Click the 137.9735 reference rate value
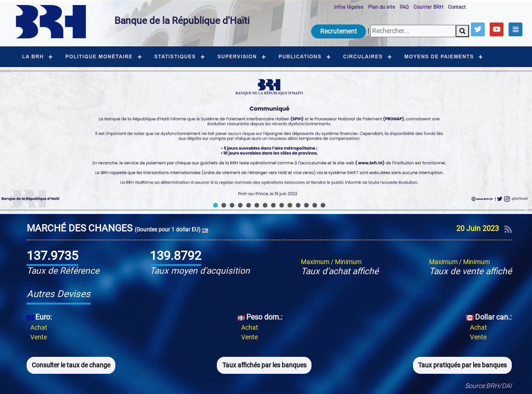This screenshot has height=394, width=532. click(52, 256)
